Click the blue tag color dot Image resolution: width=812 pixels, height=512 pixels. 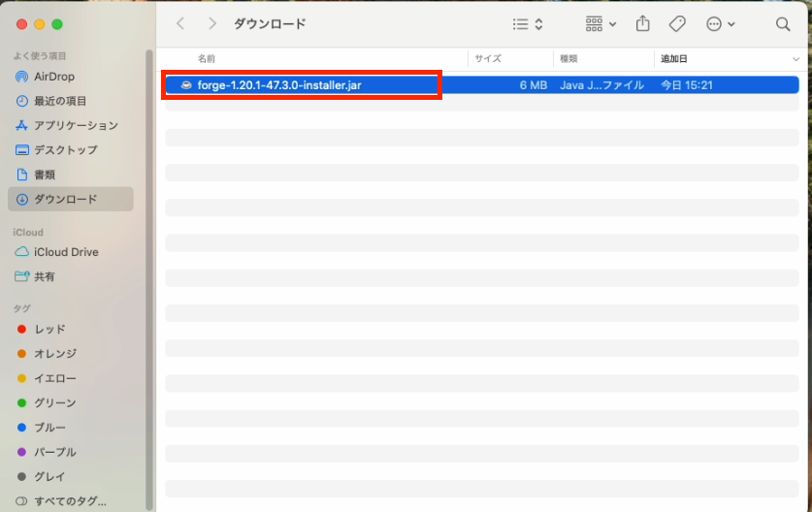(21, 428)
